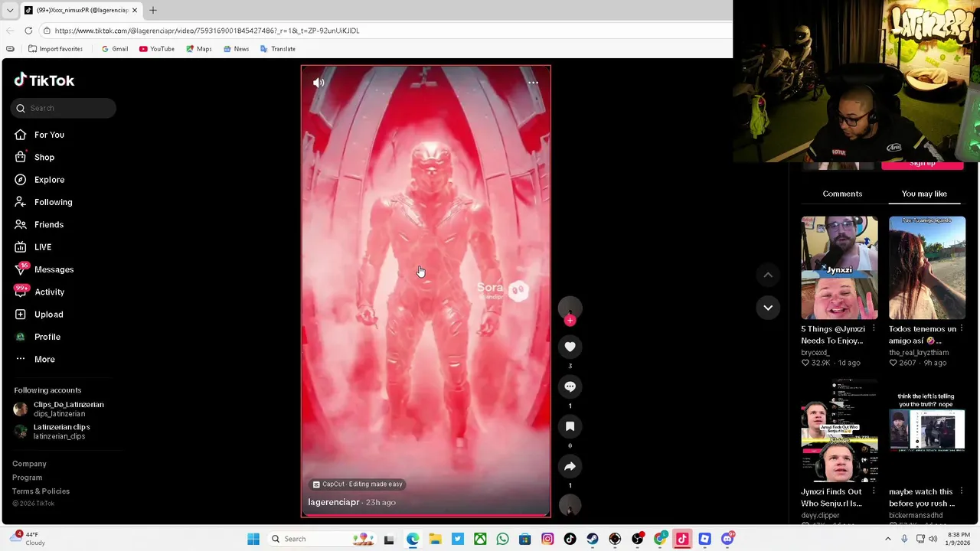Open the Maps bookmark
Viewport: 980px width, 551px height.
pos(198,49)
